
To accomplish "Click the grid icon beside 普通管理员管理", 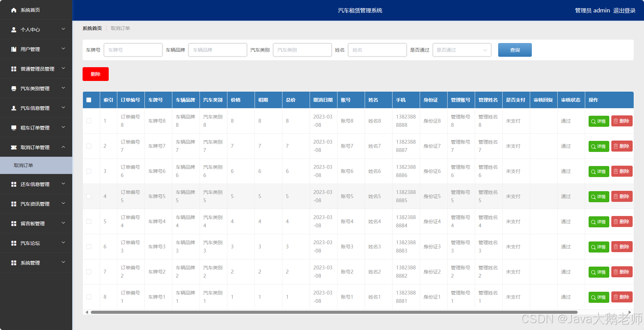I will [x=14, y=69].
